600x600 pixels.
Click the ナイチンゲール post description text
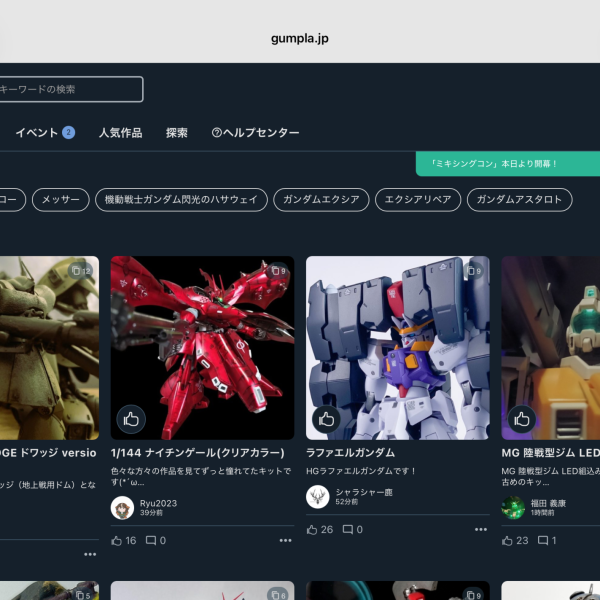[201, 476]
